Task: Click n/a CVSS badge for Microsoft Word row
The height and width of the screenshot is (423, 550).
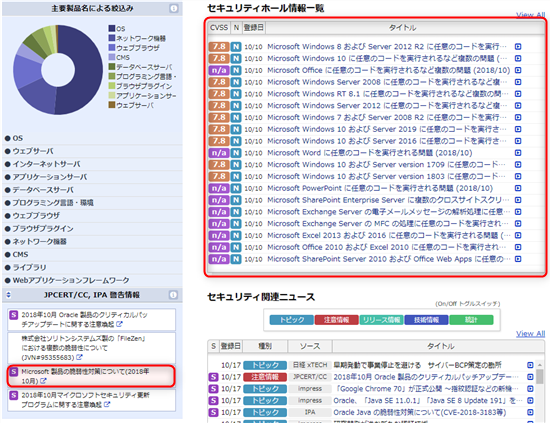Action: pyautogui.click(x=219, y=153)
